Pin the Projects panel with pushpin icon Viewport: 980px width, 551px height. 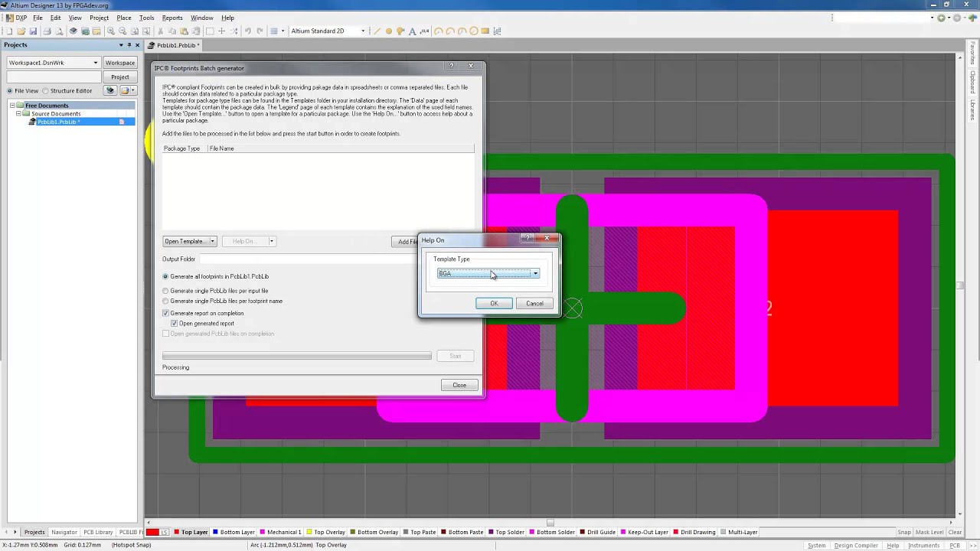coord(129,45)
